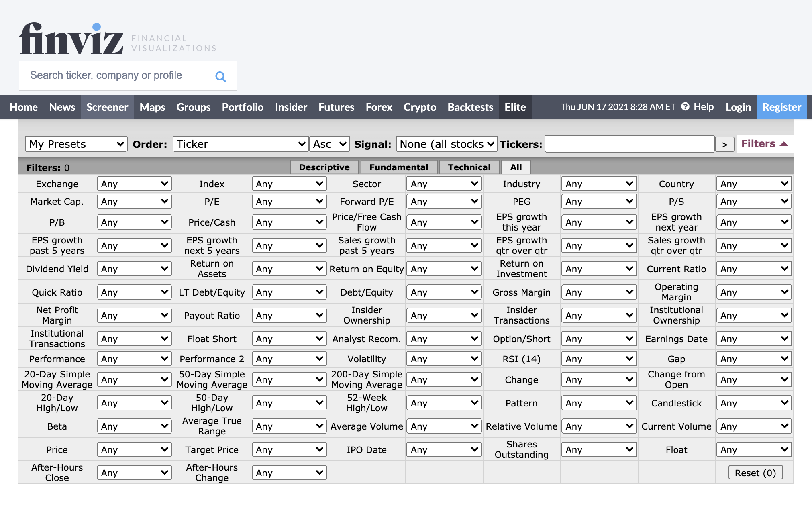
Task: Open the Insider menu item
Action: click(x=291, y=107)
